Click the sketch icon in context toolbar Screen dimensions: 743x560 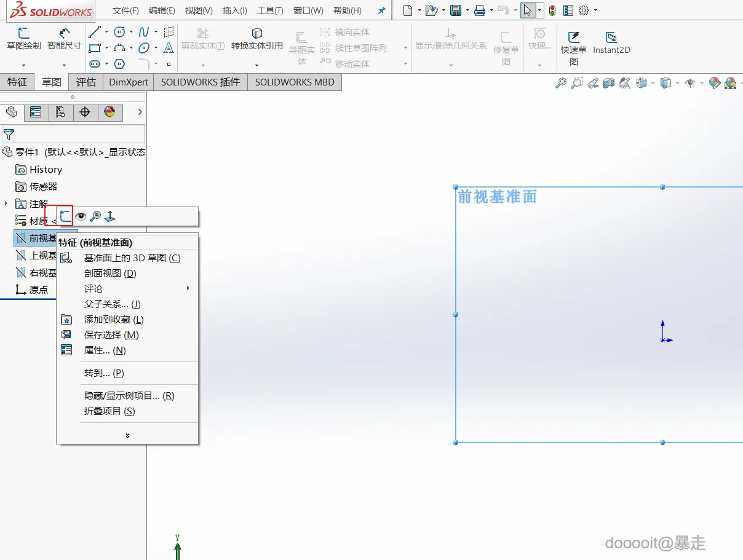pyautogui.click(x=65, y=216)
